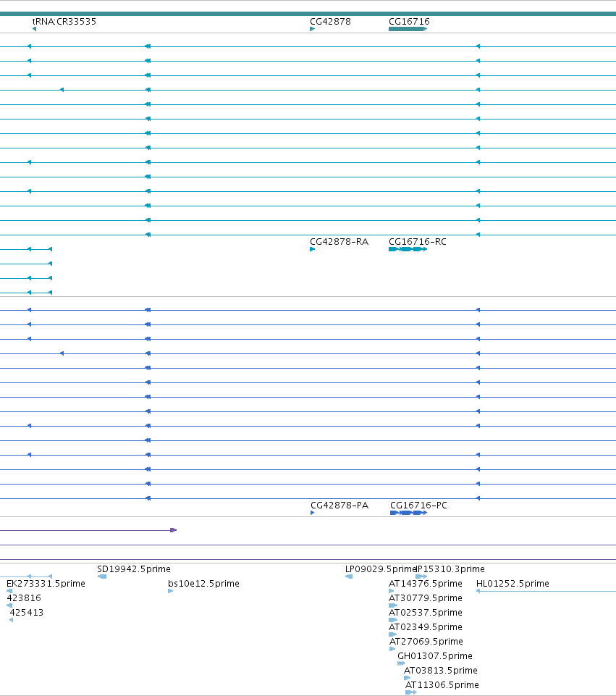The width and height of the screenshot is (616, 696).
Task: Select the AT03813.5prime EST label
Action: coord(441,670)
